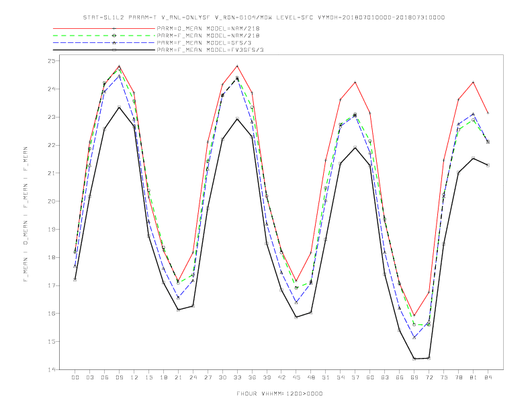
Task: Click x-axis forecast hour label 72
Action: point(429,377)
